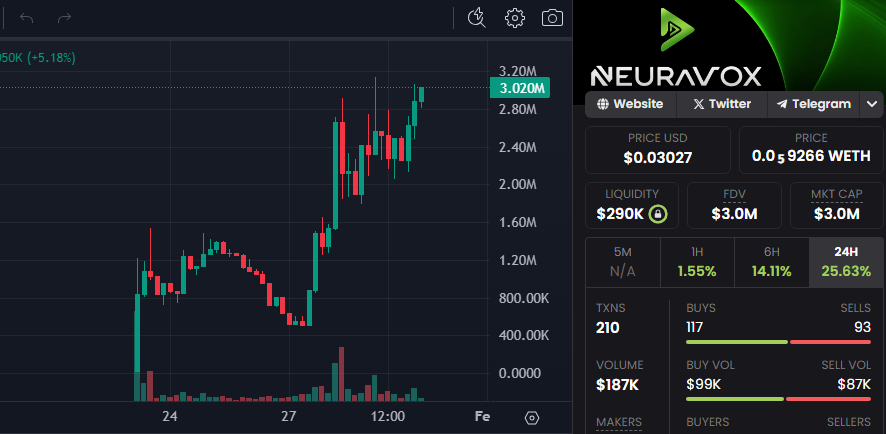This screenshot has width=886, height=434.
Task: Click the green buy volume ratio bar
Action: (x=735, y=399)
